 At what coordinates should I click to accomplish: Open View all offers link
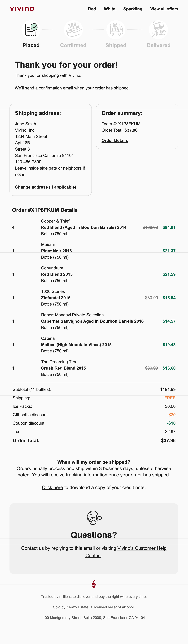pos(164,9)
